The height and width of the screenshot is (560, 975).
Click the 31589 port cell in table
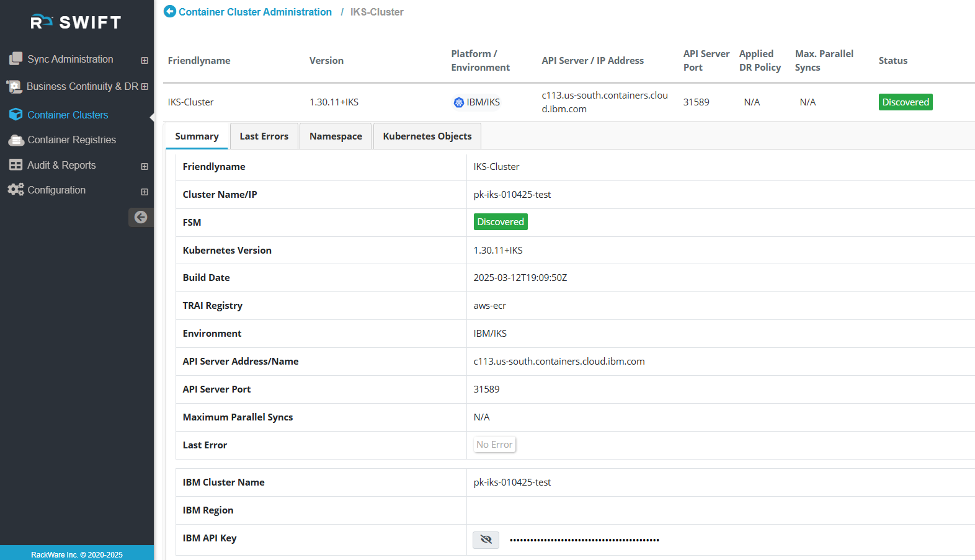point(696,102)
